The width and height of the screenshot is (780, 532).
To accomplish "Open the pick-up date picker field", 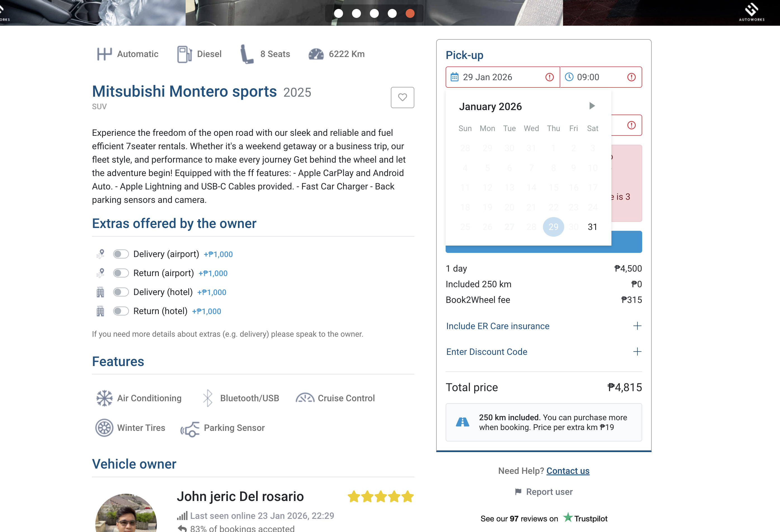I will click(503, 77).
